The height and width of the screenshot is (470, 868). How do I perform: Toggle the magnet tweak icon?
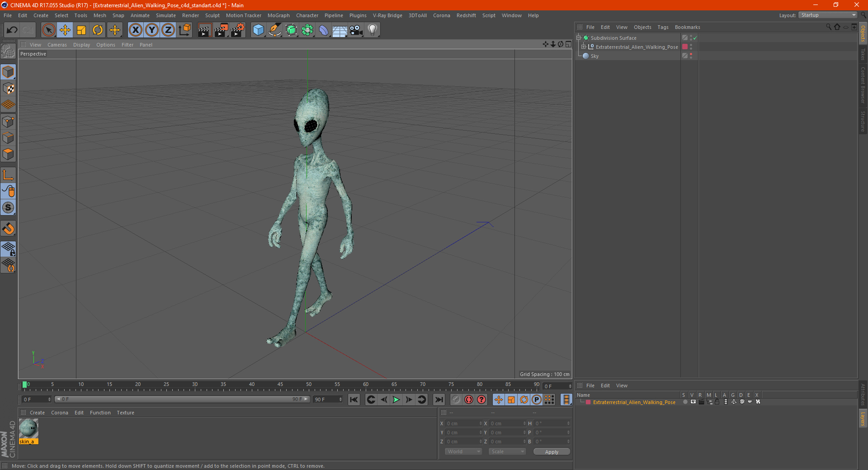coord(9,229)
